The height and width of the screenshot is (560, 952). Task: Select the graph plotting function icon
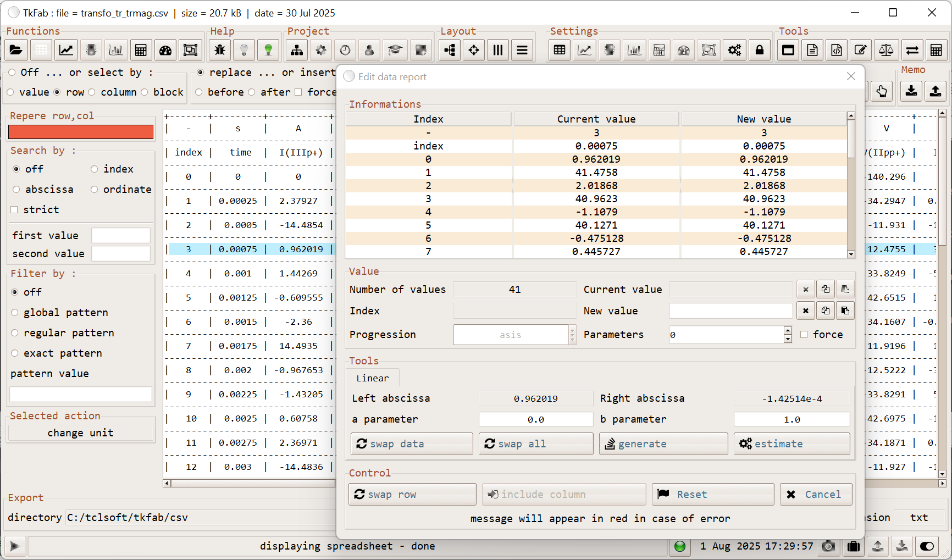pyautogui.click(x=66, y=49)
